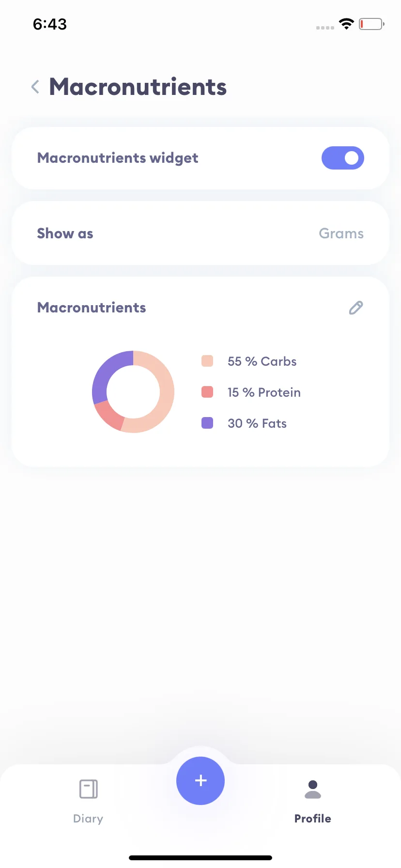Image resolution: width=401 pixels, height=868 pixels.
Task: Tap the 55 % Carbs legend entry
Action: [x=262, y=361]
